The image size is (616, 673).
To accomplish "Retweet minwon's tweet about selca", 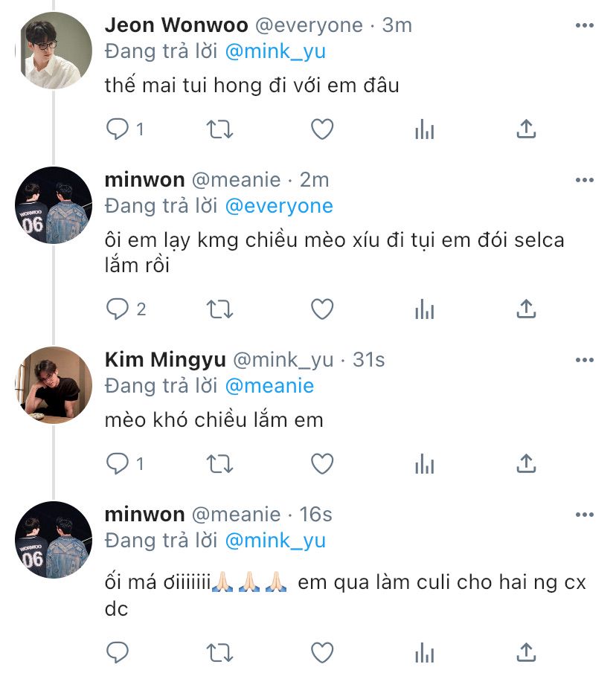I will pos(219,308).
